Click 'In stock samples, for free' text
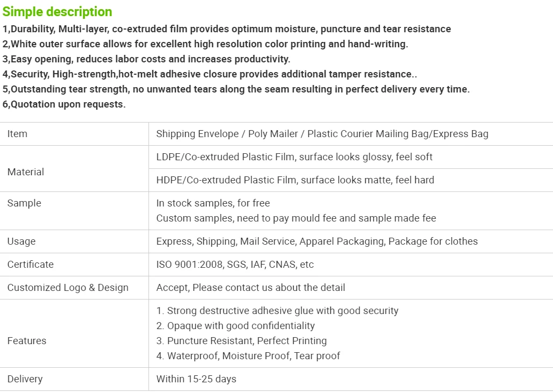553x392 pixels. coord(213,203)
